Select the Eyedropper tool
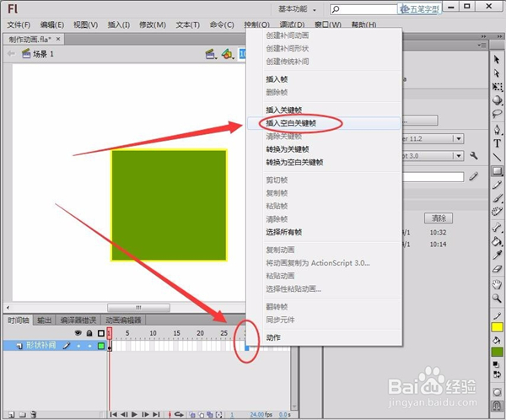The height and width of the screenshot is (420, 506). click(x=497, y=255)
